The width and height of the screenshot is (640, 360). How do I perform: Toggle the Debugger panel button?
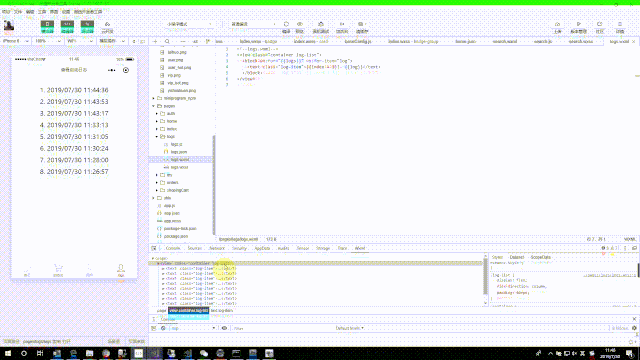click(87, 27)
